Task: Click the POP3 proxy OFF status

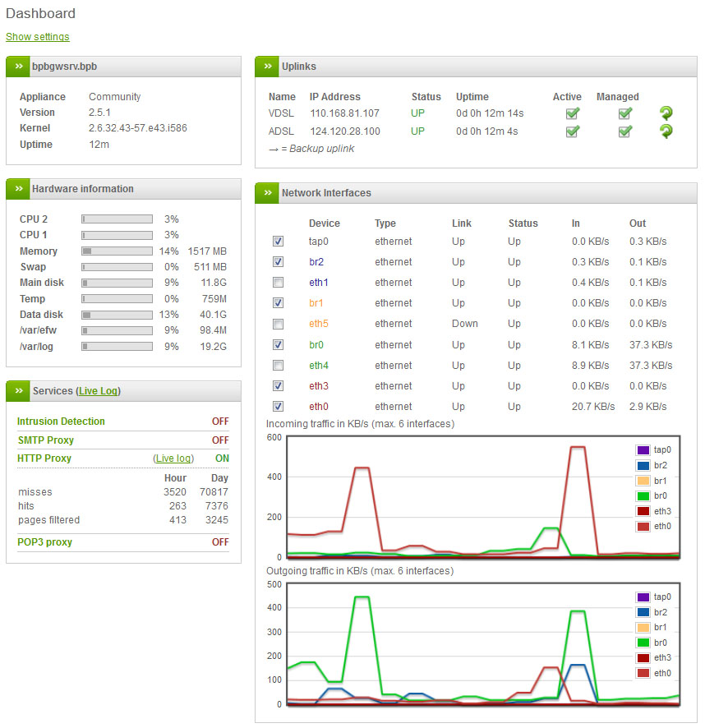Action: (220, 541)
